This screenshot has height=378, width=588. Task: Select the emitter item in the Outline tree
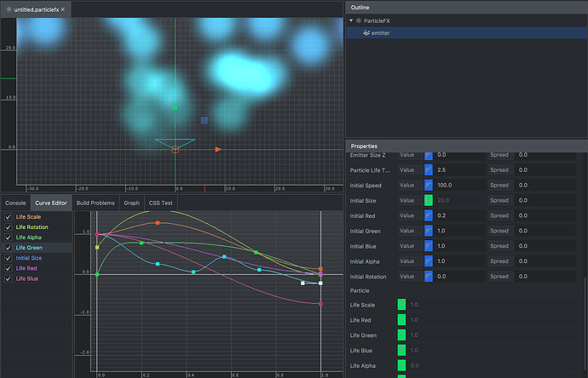click(381, 32)
